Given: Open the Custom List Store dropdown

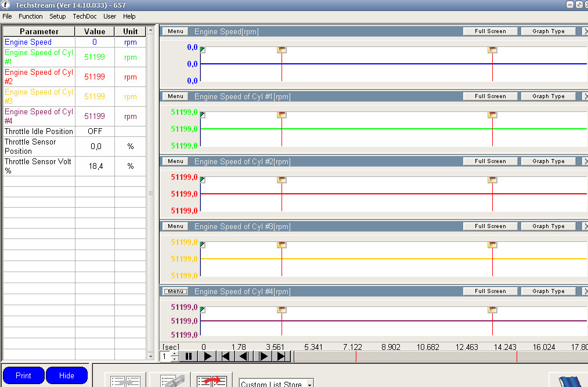Looking at the screenshot, I should tap(310, 384).
